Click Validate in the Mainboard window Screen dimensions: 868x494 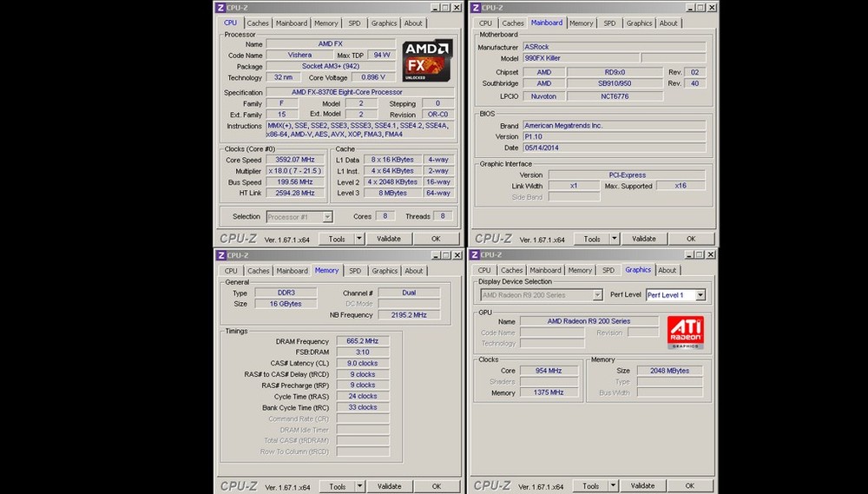[644, 239]
